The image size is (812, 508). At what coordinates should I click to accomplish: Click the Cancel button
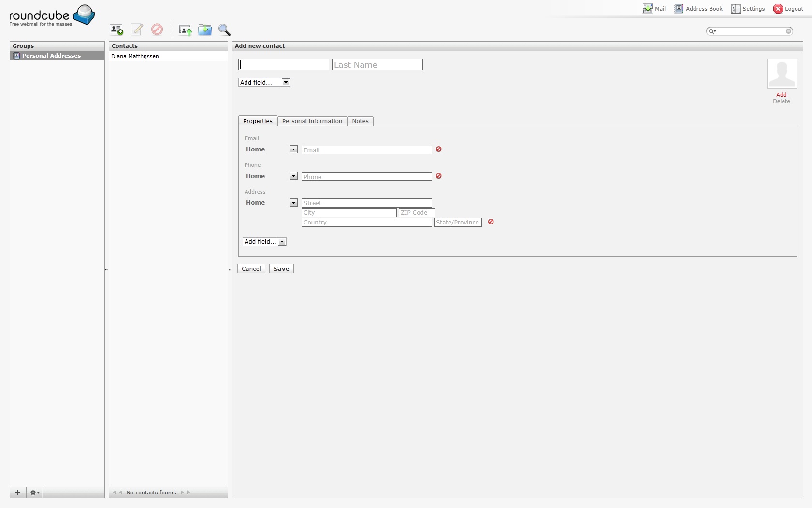(251, 269)
